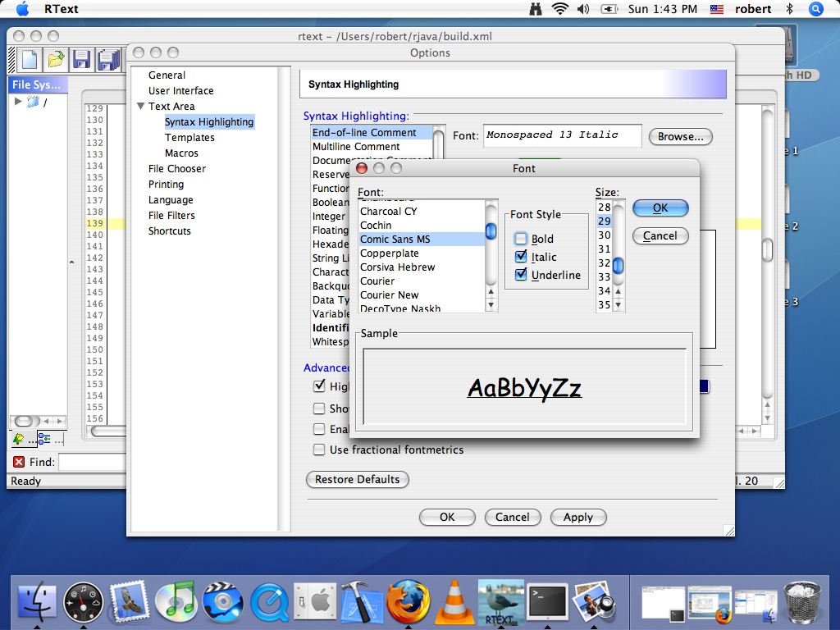This screenshot has height=630, width=840.
Task: Click the Save floppy disk icon
Action: (81, 59)
